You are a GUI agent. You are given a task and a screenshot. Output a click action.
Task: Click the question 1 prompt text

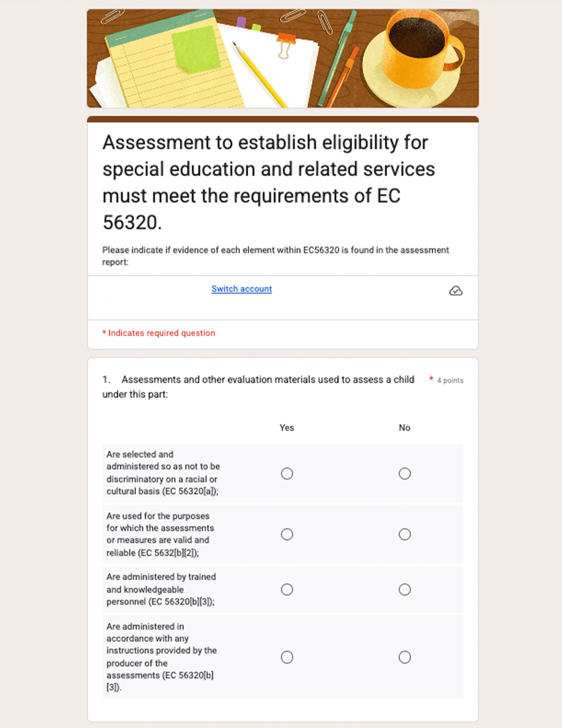pos(258,387)
